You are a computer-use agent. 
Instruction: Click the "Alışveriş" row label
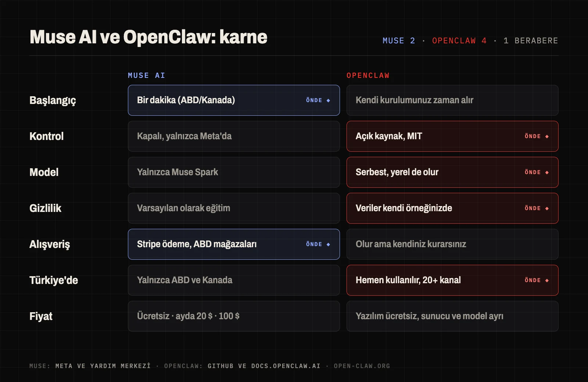(x=50, y=244)
